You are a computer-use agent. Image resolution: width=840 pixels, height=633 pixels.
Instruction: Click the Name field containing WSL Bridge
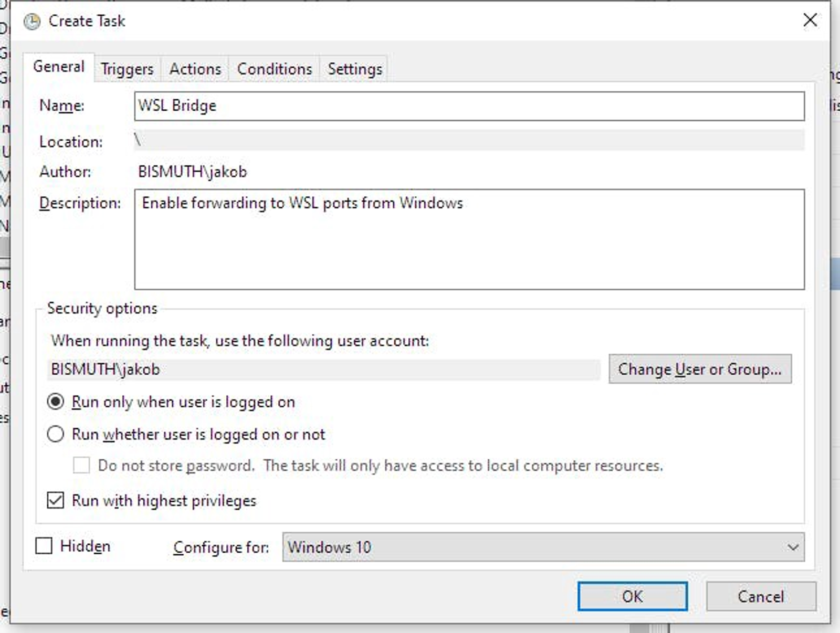coord(469,106)
